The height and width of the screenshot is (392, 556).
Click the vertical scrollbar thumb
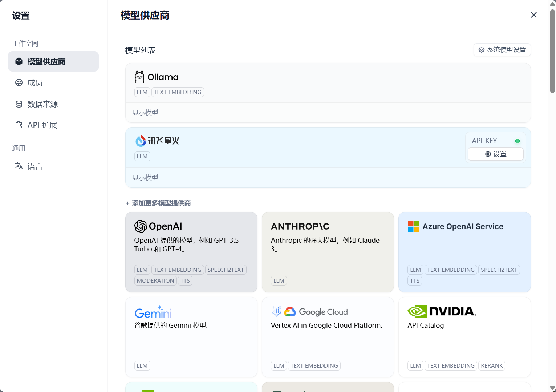[x=552, y=51]
